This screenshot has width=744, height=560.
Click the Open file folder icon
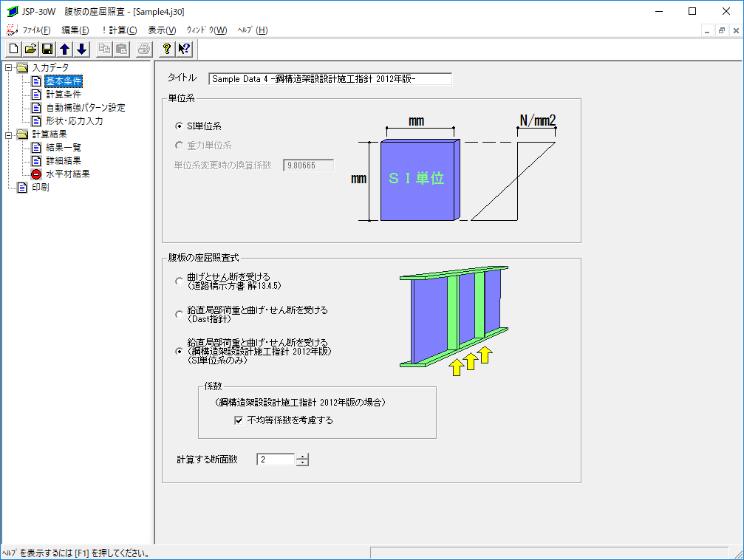click(x=30, y=49)
